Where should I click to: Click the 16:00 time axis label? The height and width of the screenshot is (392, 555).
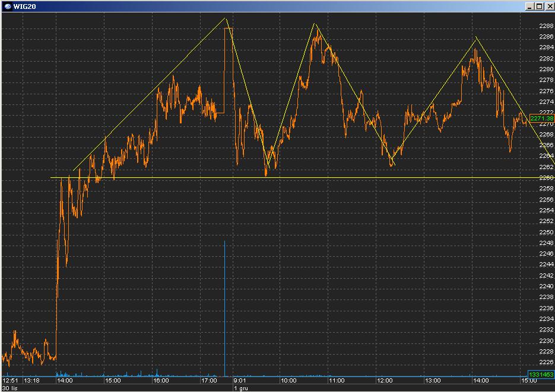pyautogui.click(x=161, y=381)
